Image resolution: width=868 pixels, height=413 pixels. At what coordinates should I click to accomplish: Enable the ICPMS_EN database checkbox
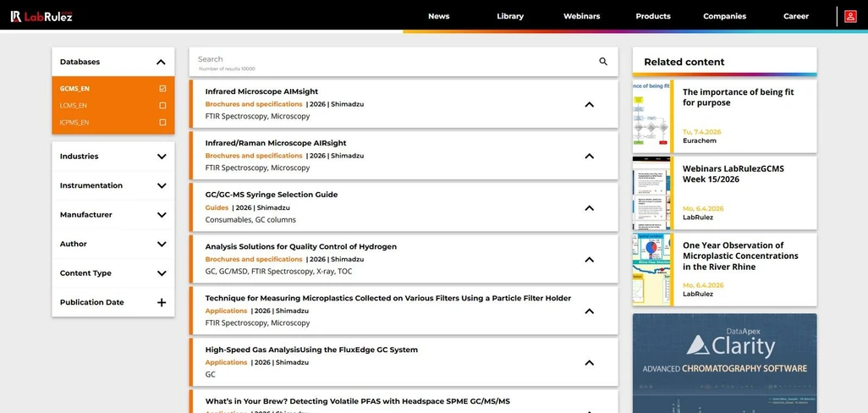tap(162, 123)
